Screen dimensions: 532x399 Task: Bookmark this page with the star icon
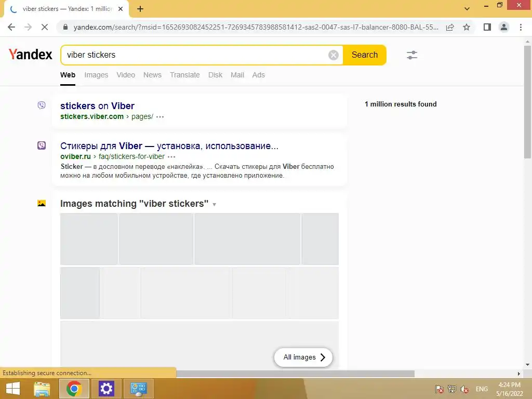tap(467, 27)
